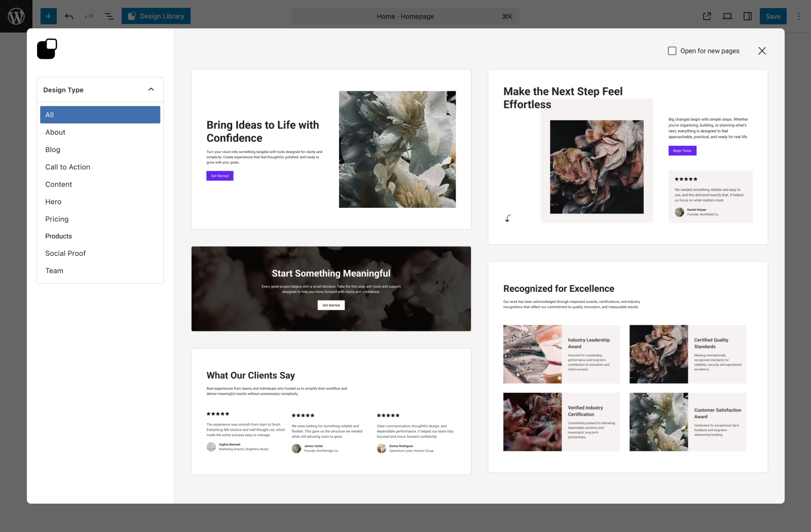Screen dimensions: 811x532
Task: Open the editor options menu
Action: coord(799,16)
